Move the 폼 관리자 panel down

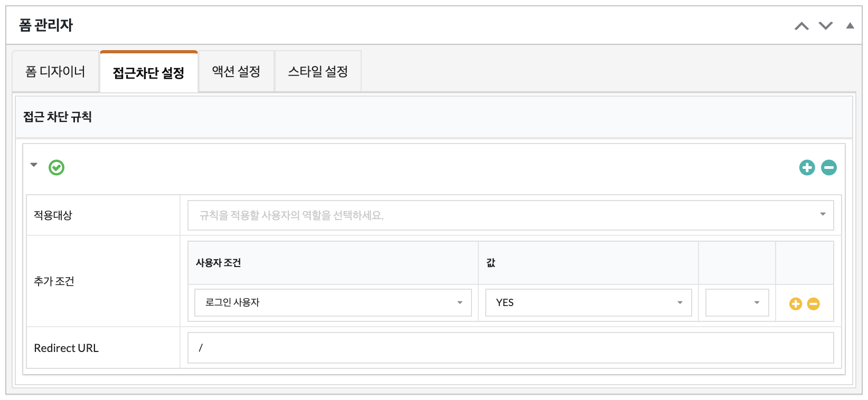[x=826, y=26]
